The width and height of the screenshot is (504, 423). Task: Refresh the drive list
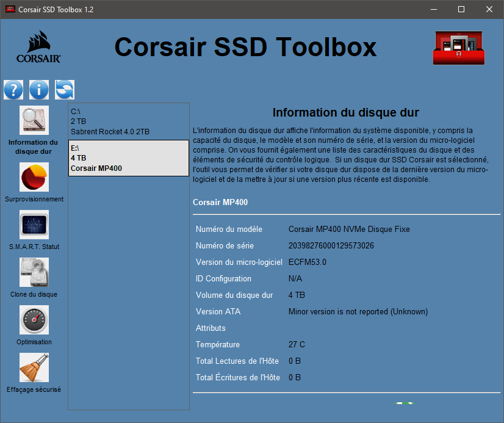65,90
